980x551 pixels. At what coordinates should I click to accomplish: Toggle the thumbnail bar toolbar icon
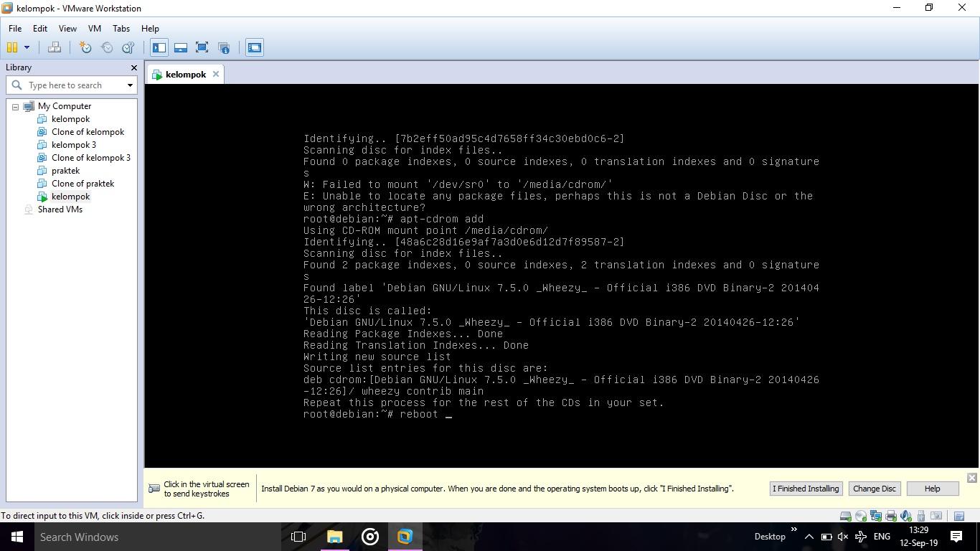click(x=181, y=47)
